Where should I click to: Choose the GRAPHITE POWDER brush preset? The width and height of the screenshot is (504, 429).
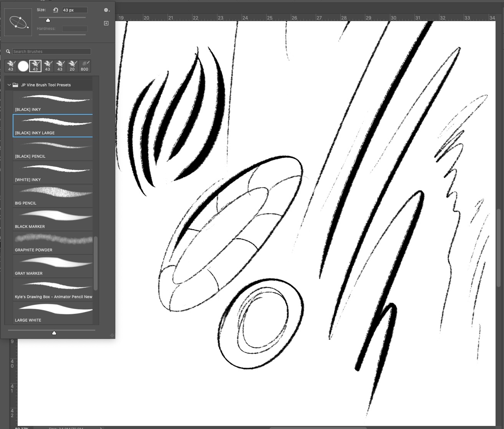(53, 243)
